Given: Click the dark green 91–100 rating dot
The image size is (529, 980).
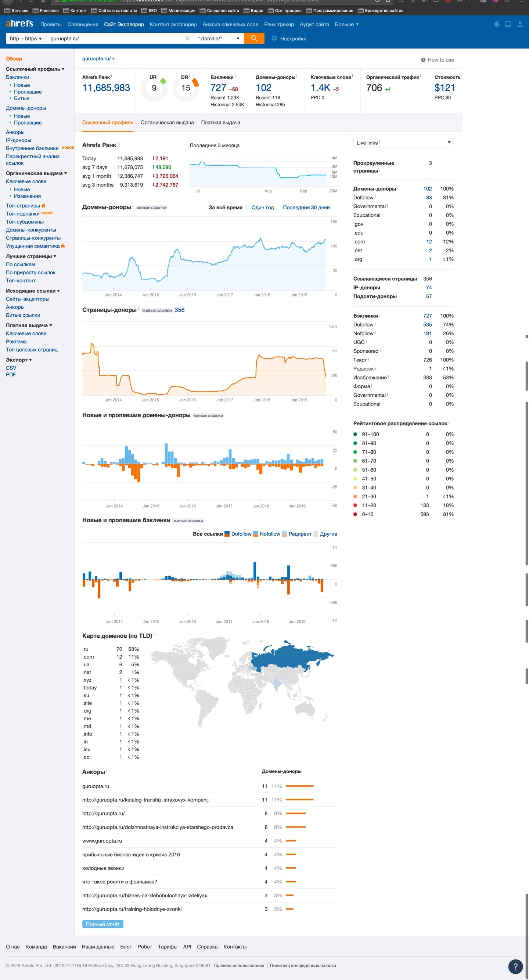Looking at the screenshot, I should [355, 434].
